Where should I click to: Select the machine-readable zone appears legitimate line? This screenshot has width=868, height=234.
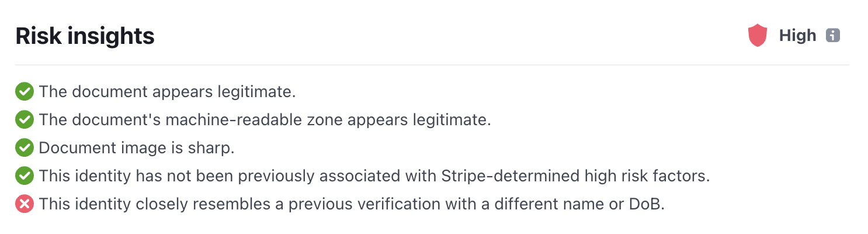(265, 120)
